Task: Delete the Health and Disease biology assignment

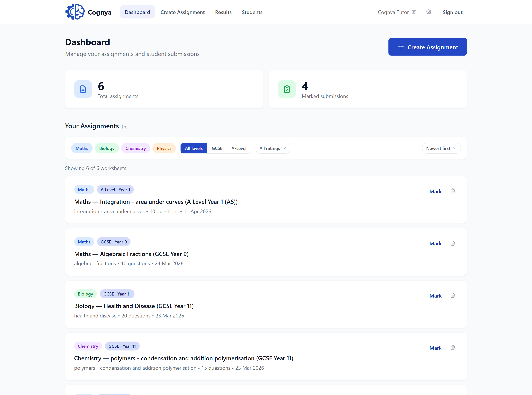Action: point(453,295)
